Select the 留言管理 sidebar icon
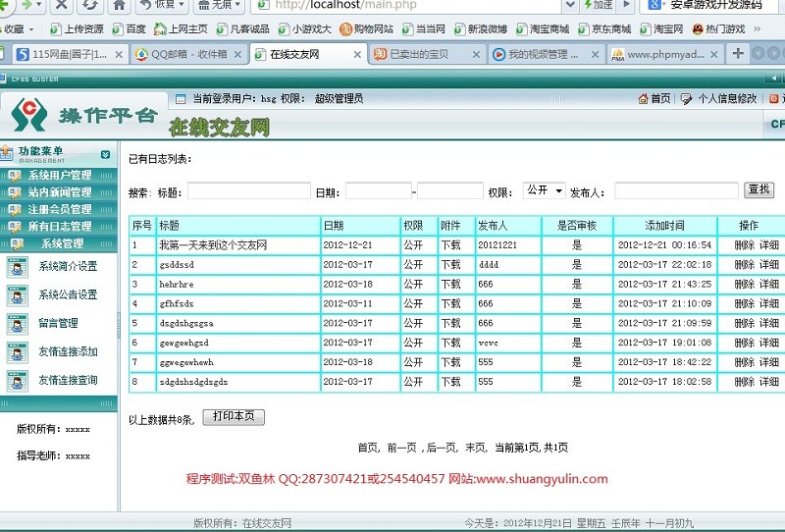Screen dimensions: 785x532 (18, 324)
